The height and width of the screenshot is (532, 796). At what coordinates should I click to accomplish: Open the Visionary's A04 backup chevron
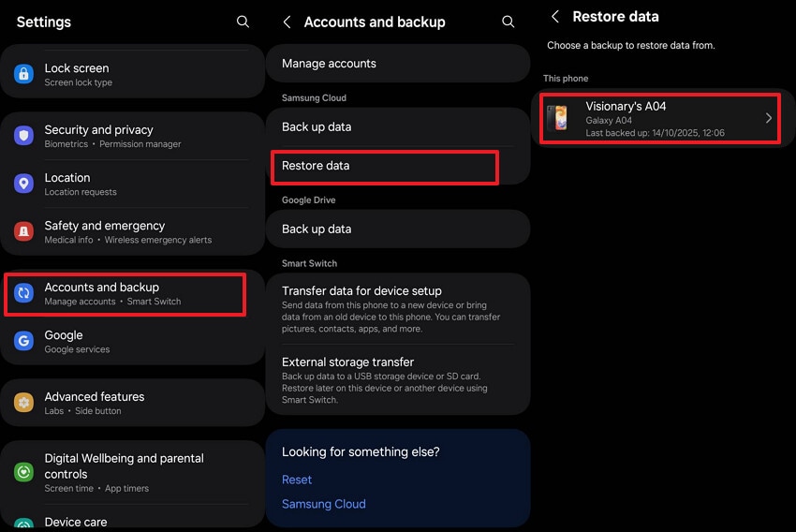pos(769,118)
